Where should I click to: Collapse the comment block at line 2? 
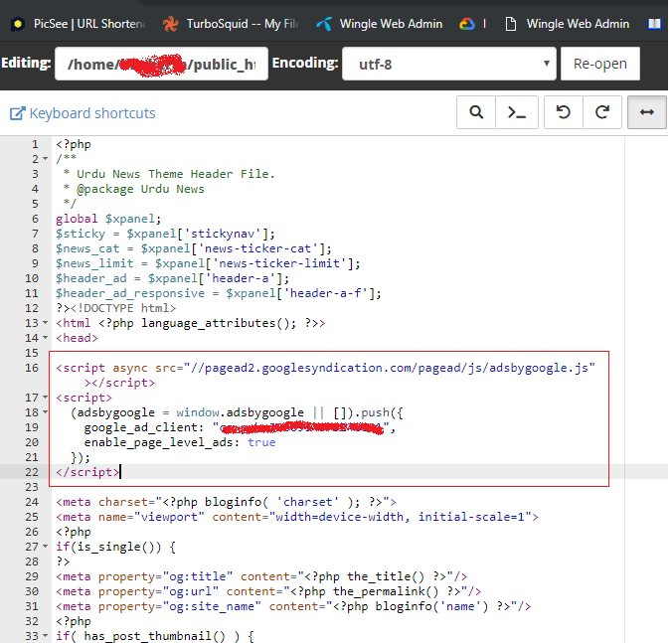pos(45,159)
